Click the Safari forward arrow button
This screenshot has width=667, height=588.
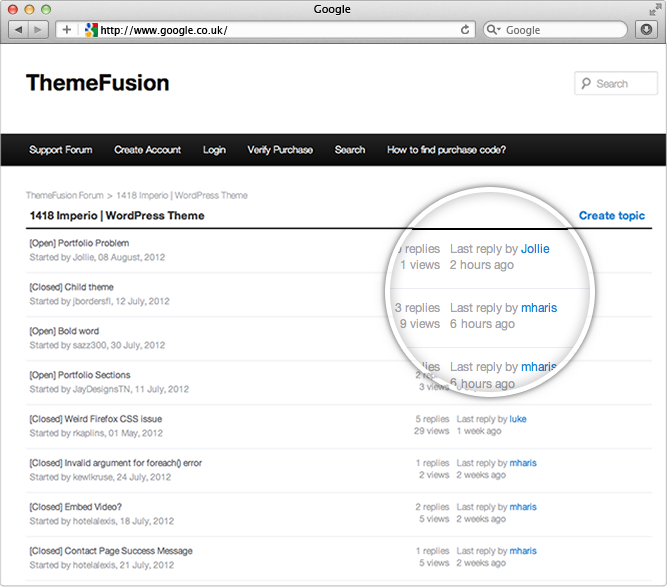tap(39, 30)
